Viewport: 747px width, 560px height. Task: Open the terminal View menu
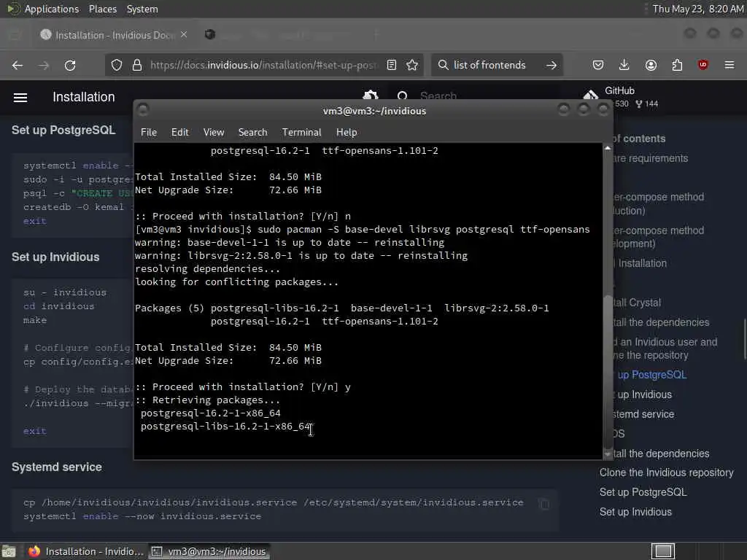click(214, 133)
